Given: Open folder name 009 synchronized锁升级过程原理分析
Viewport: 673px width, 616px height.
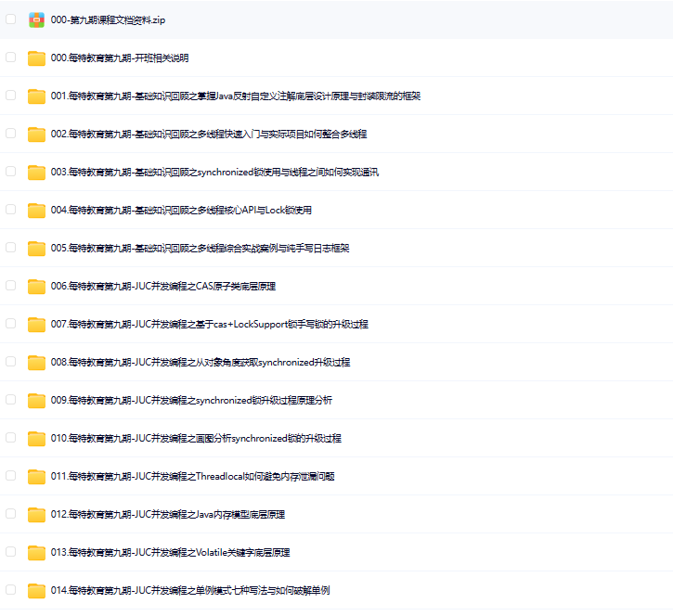Looking at the screenshot, I should [191, 401].
